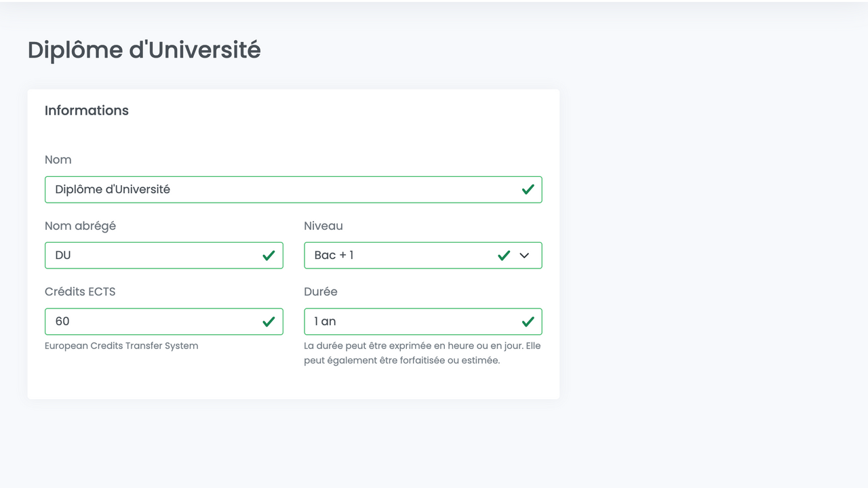The width and height of the screenshot is (868, 488).
Task: Click the Diplôme d'Université page title
Action: (x=144, y=50)
